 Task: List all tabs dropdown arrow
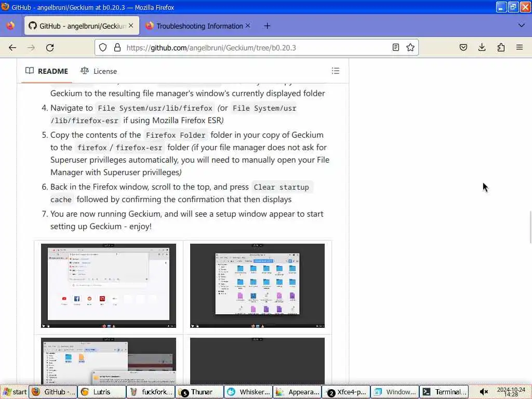tap(522, 25)
